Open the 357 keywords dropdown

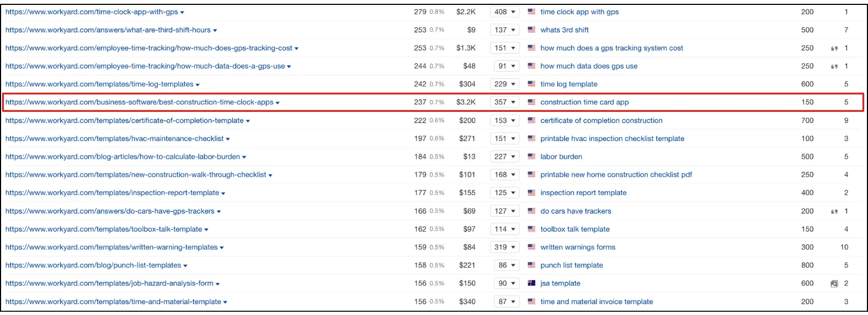pyautogui.click(x=505, y=102)
